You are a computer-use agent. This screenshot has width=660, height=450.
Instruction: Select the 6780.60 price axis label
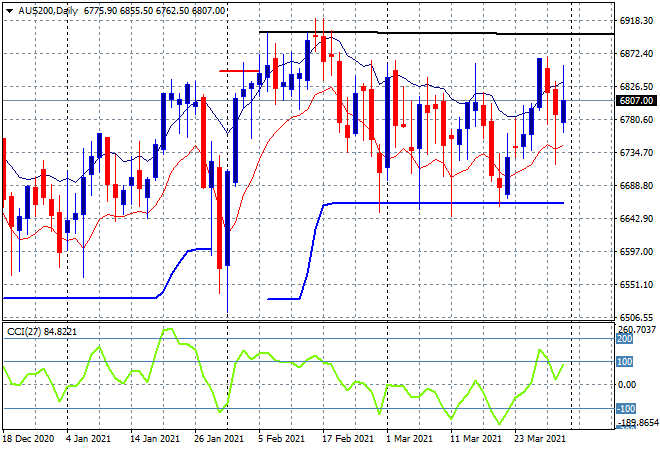click(x=636, y=120)
